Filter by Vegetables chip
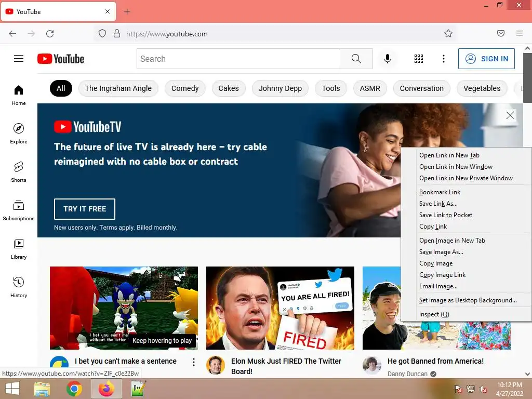 (x=482, y=88)
